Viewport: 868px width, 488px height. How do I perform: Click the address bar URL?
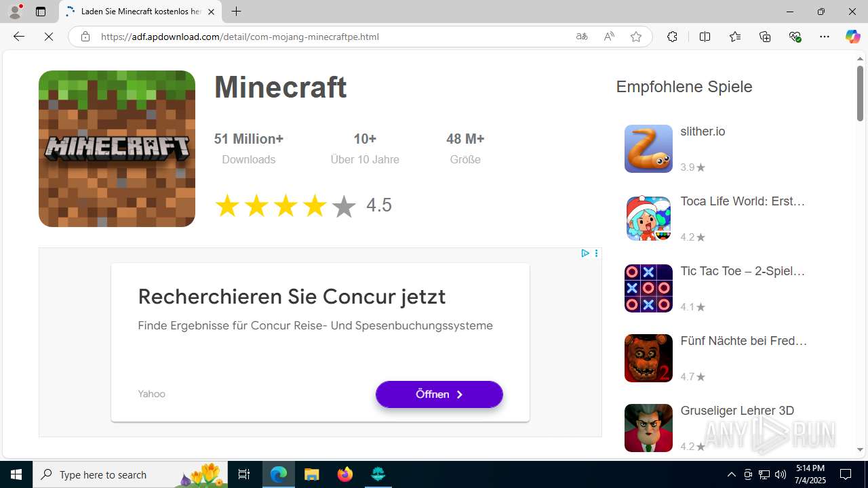click(239, 37)
